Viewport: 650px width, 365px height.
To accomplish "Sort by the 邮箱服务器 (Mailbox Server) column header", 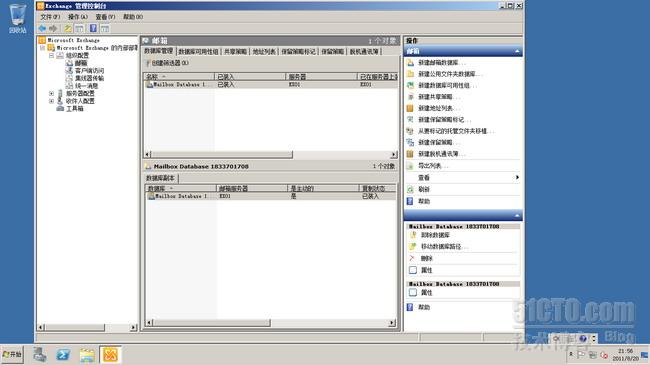I will 252,188.
